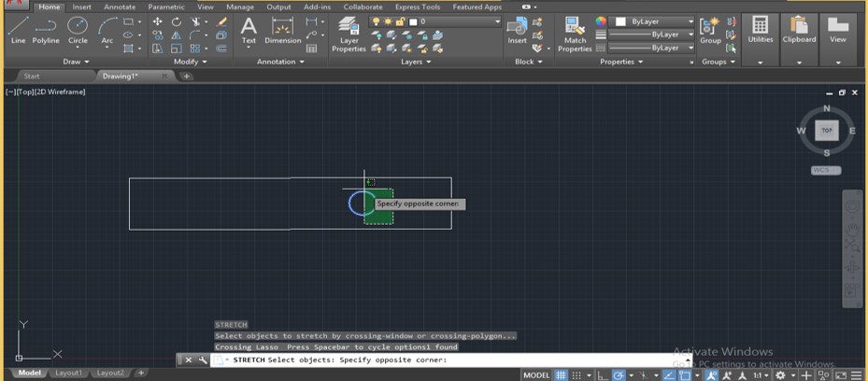This screenshot has height=381, width=868.
Task: Expand the Block panel
Action: pyautogui.click(x=528, y=62)
